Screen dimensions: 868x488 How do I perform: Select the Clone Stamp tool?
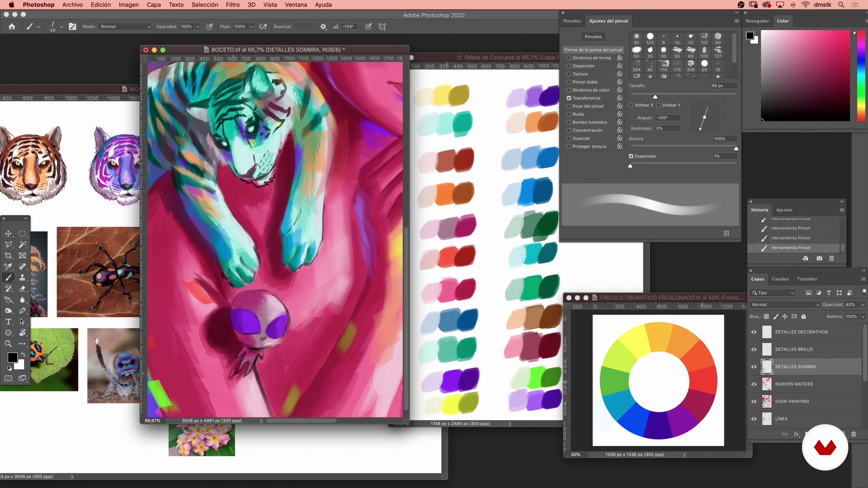pyautogui.click(x=22, y=277)
